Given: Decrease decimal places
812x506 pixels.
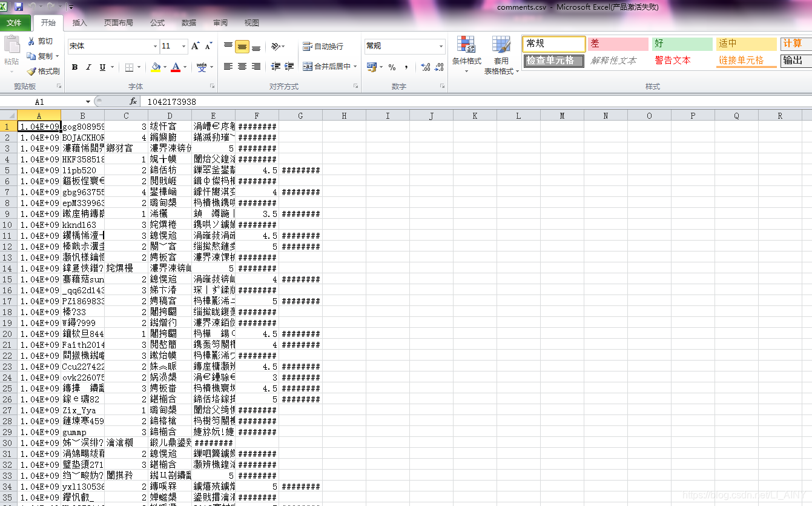Looking at the screenshot, I should coord(439,67).
